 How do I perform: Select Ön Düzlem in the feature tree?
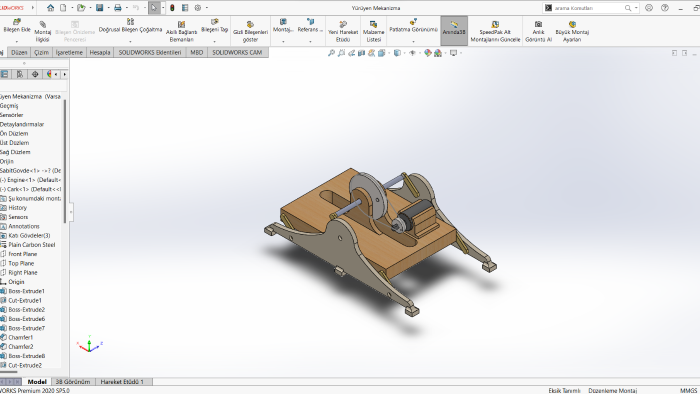[14, 133]
